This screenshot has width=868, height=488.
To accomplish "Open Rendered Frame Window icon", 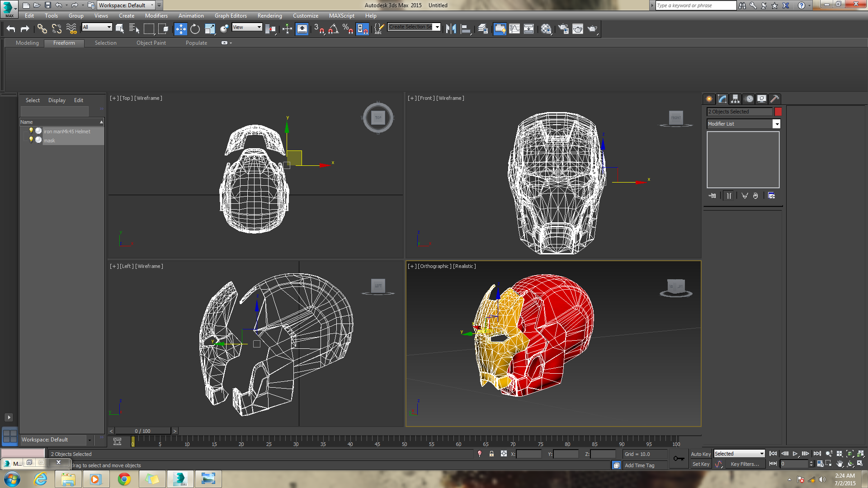I will click(578, 29).
